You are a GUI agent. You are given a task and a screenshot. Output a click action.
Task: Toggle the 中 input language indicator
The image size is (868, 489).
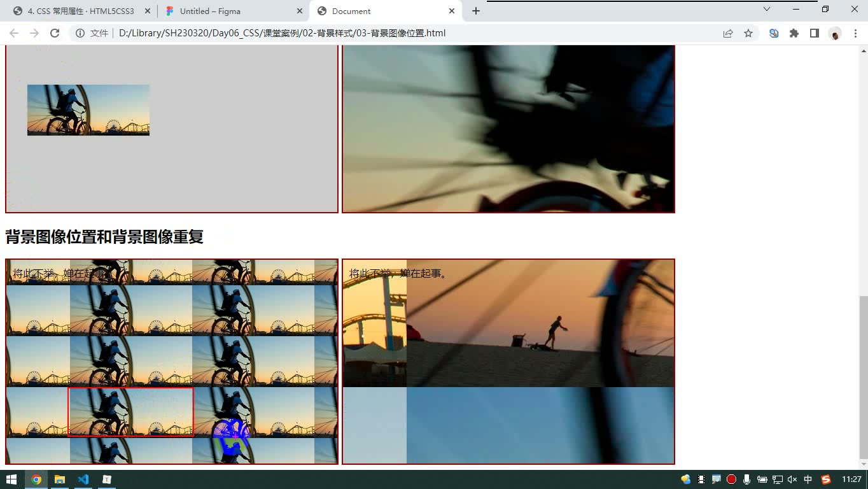pos(808,479)
